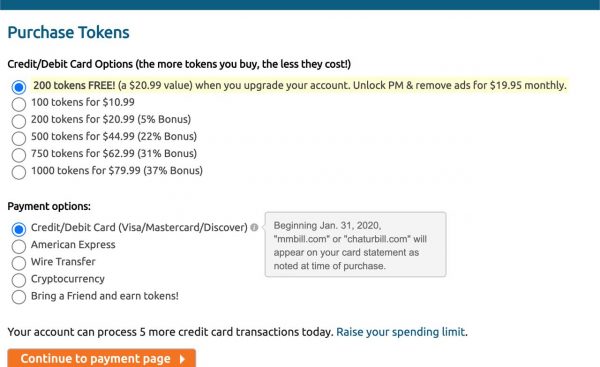Click the Purchase Tokens heading
Screen dimensions: 600x367
coord(68,33)
